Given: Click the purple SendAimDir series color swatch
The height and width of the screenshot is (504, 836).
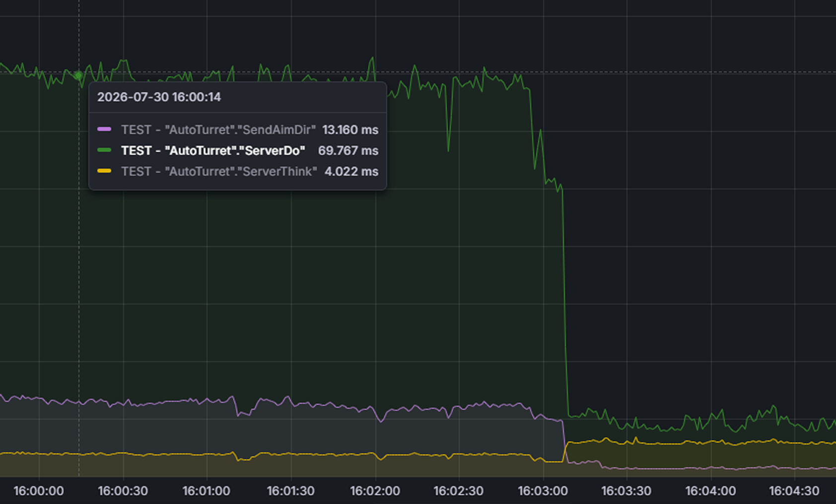Looking at the screenshot, I should pyautogui.click(x=104, y=129).
